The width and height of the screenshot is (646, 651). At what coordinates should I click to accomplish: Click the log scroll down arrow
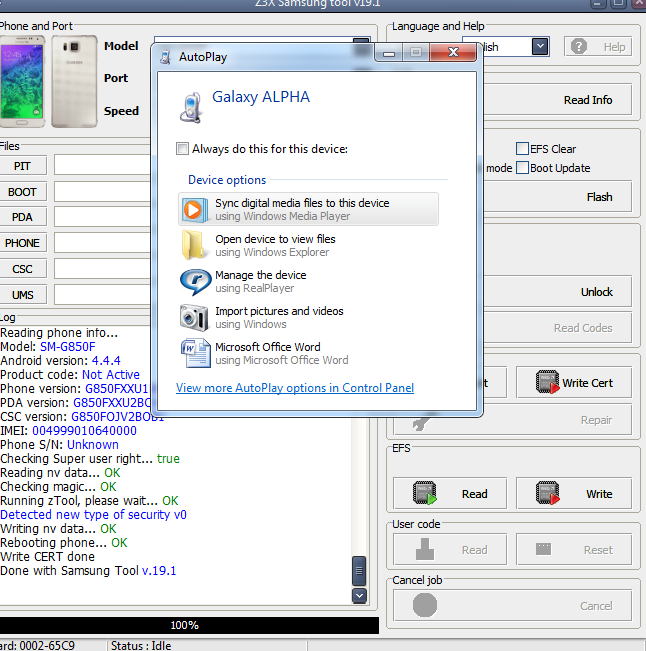pos(359,596)
